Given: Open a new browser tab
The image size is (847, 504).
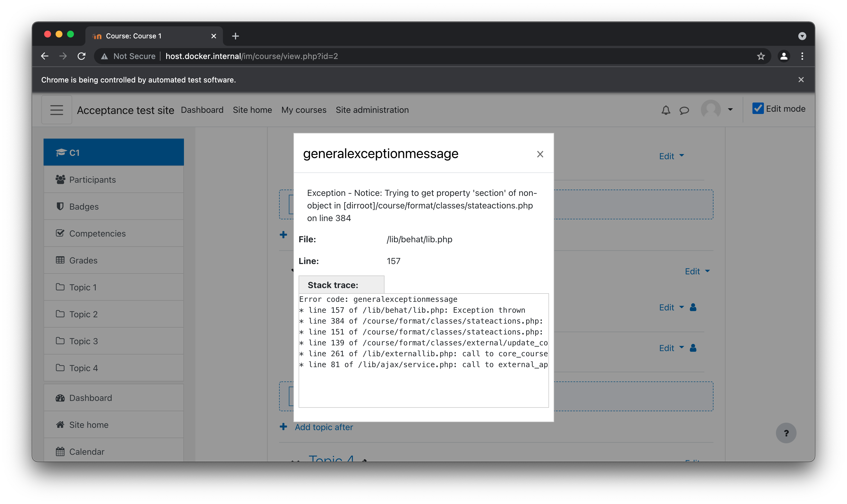Looking at the screenshot, I should click(235, 36).
